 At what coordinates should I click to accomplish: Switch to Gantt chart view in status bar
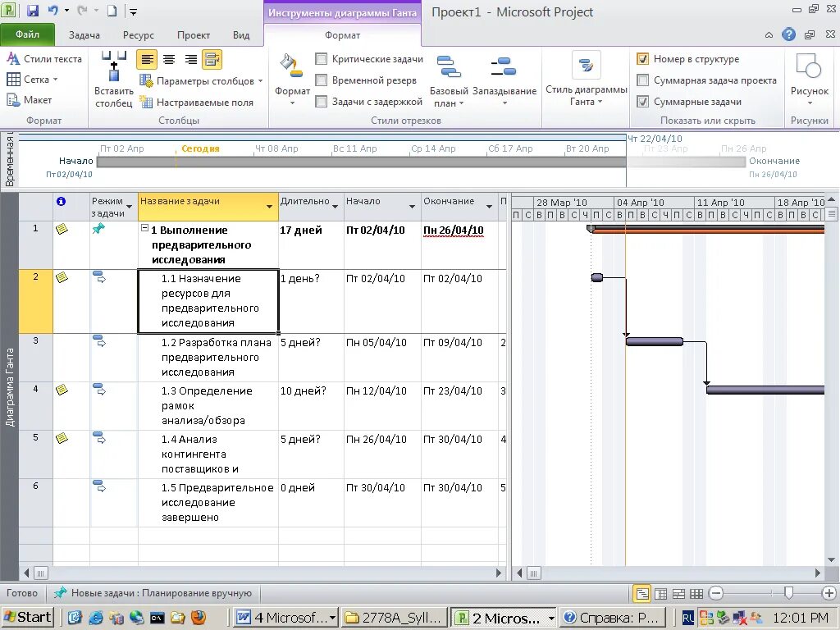(x=641, y=594)
